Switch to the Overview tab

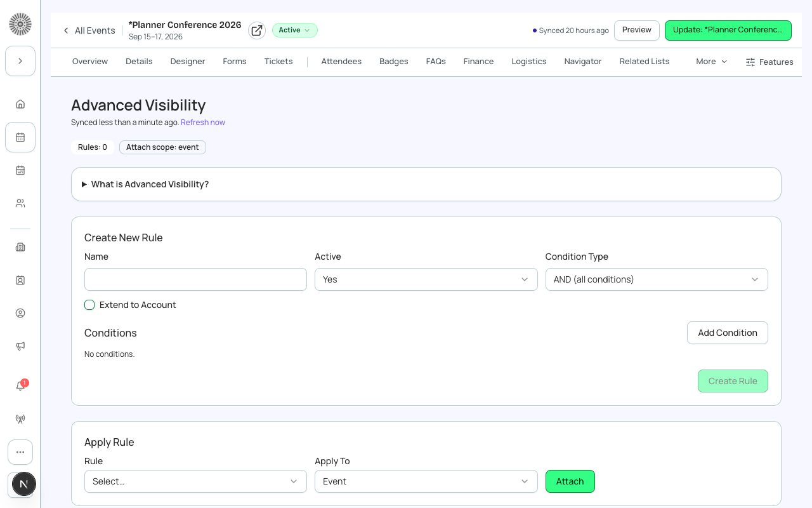[90, 62]
